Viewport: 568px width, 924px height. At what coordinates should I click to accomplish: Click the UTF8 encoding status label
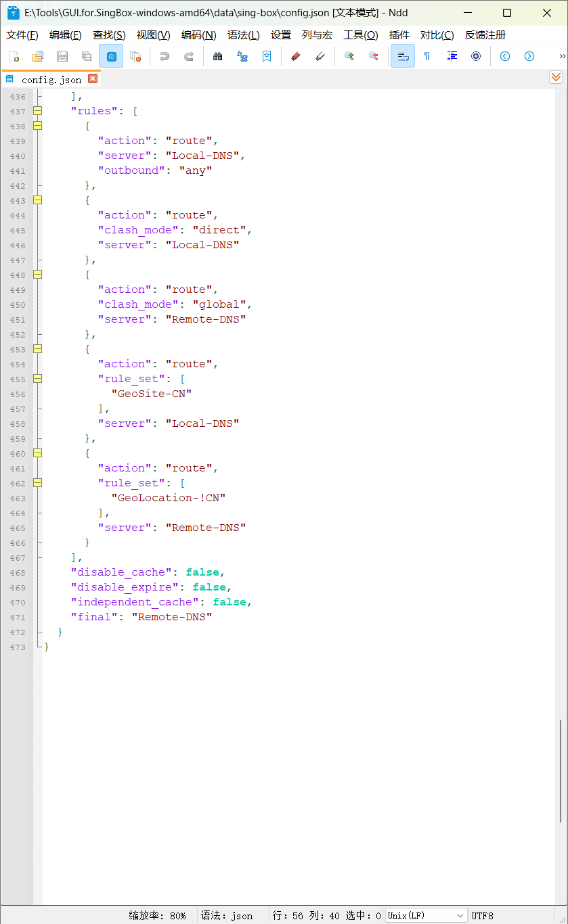[483, 915]
